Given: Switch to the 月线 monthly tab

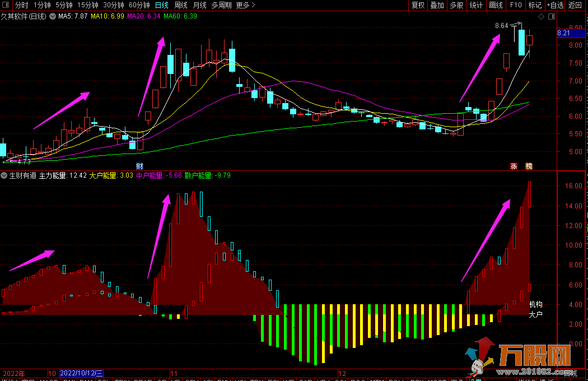Looking at the screenshot, I should (x=199, y=5).
